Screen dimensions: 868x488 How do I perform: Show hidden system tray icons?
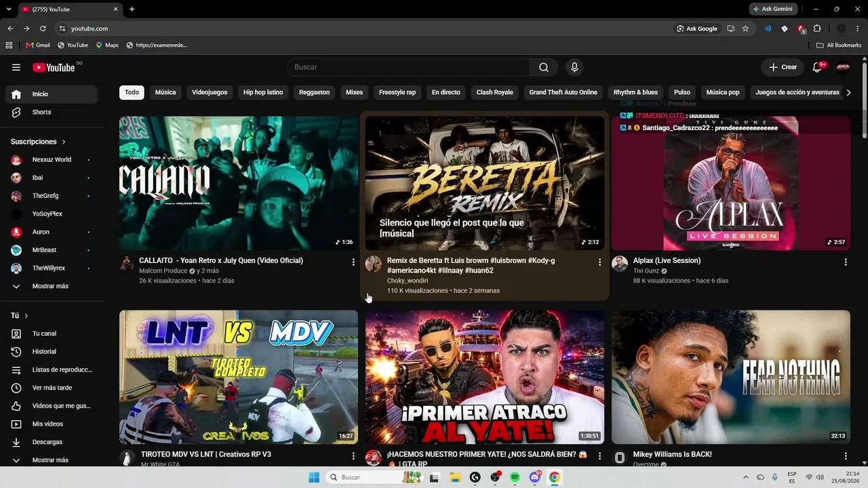(746, 477)
